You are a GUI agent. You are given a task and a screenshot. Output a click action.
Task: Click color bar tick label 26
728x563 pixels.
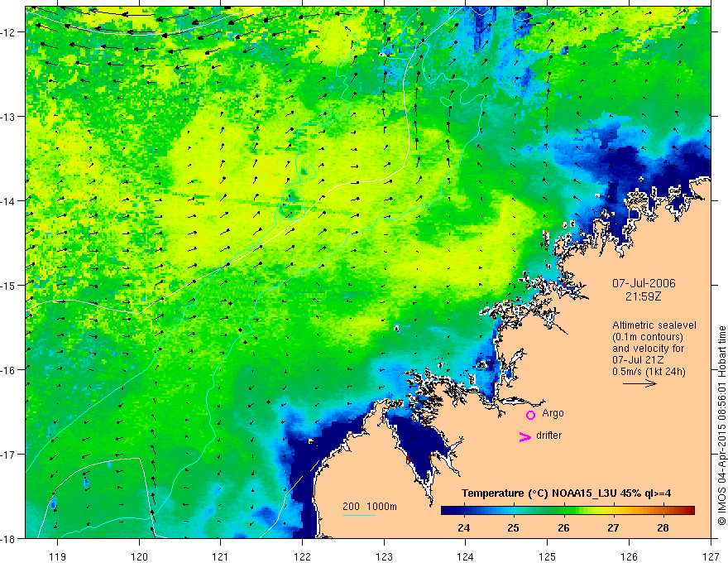(563, 527)
